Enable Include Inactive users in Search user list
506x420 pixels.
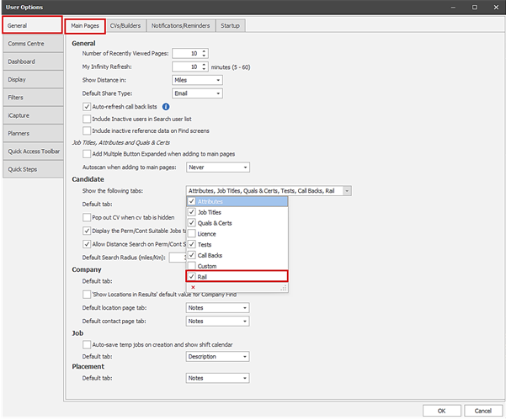pos(87,119)
